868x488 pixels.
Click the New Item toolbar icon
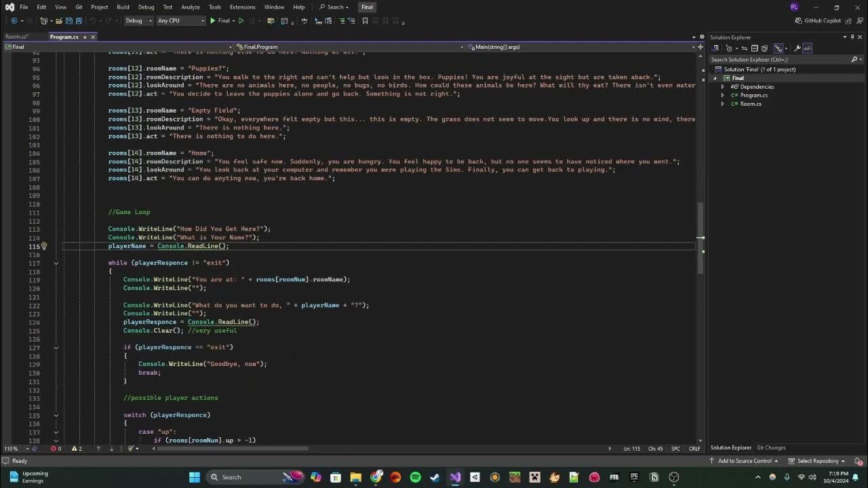point(43,20)
